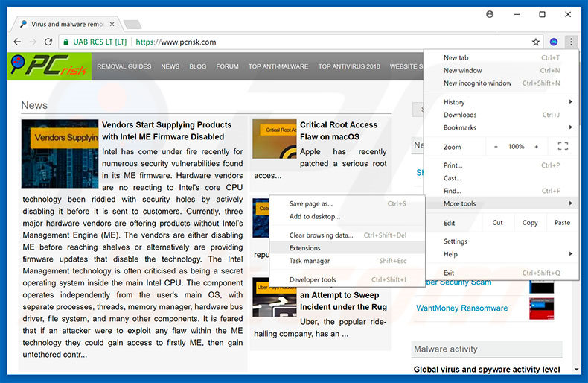Open Task manager from the submenu
This screenshot has width=588, height=383.
pos(348,261)
